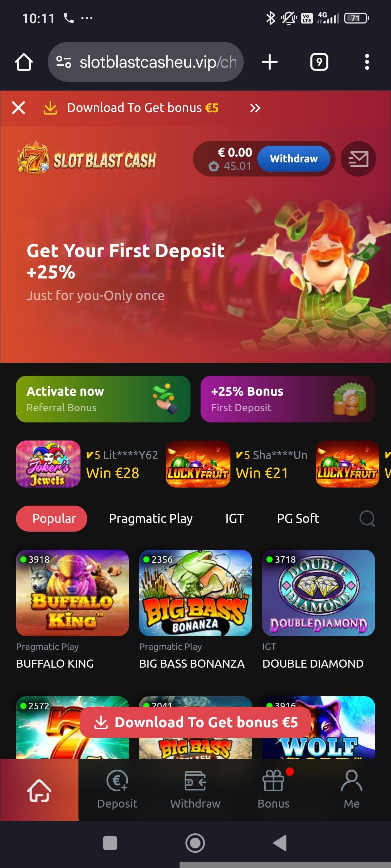Tap the browser home icon

(24, 62)
